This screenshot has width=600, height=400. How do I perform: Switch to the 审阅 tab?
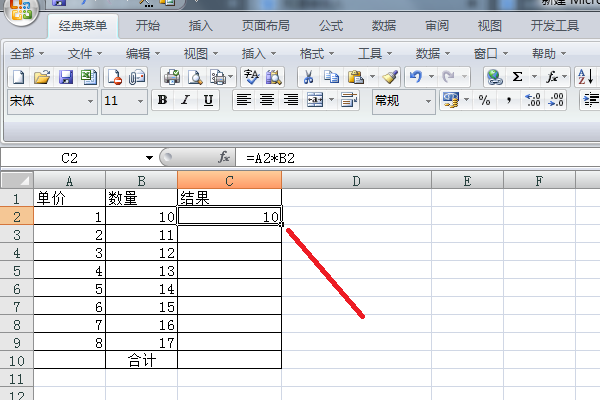[x=437, y=26]
